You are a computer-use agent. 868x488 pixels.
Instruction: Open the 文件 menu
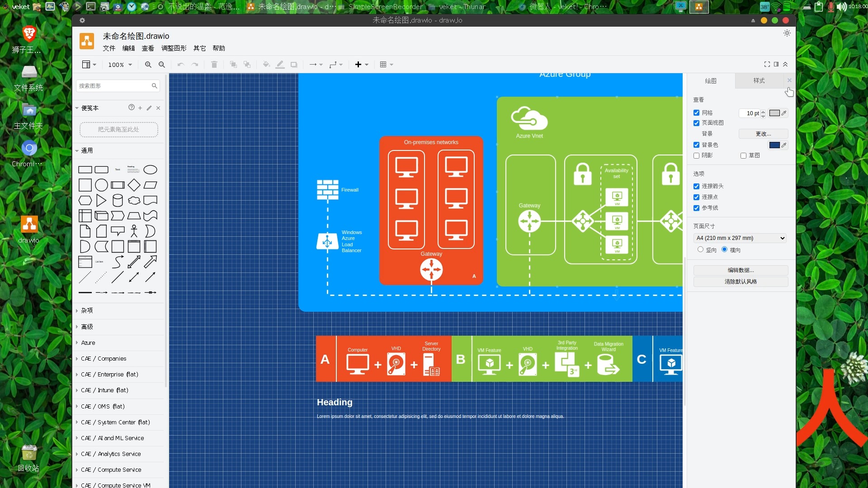(109, 48)
